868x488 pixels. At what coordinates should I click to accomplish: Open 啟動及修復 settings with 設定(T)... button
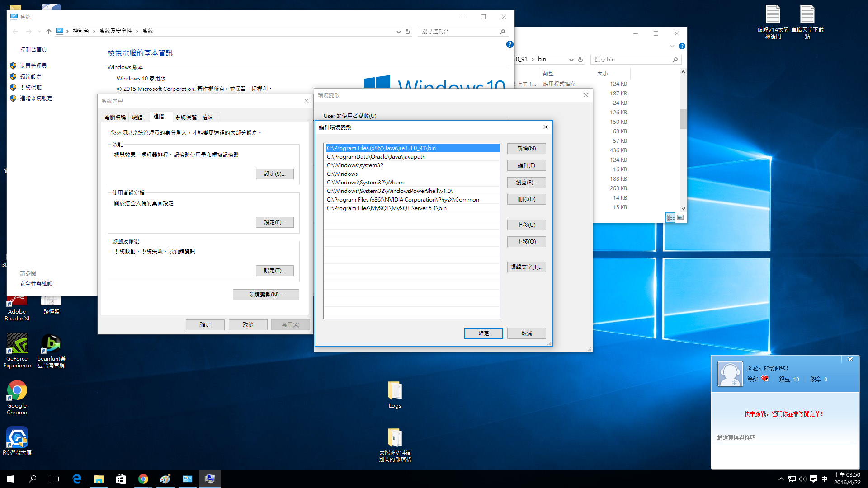tap(274, 271)
